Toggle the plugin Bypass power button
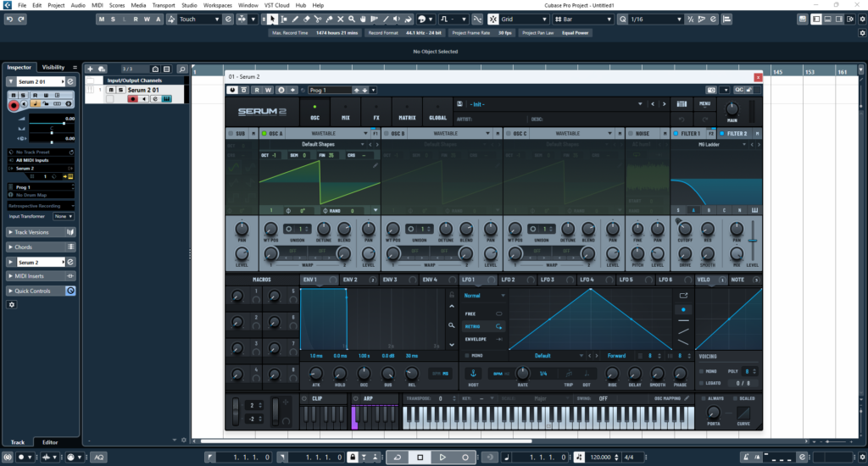This screenshot has height=466, width=868. (232, 90)
